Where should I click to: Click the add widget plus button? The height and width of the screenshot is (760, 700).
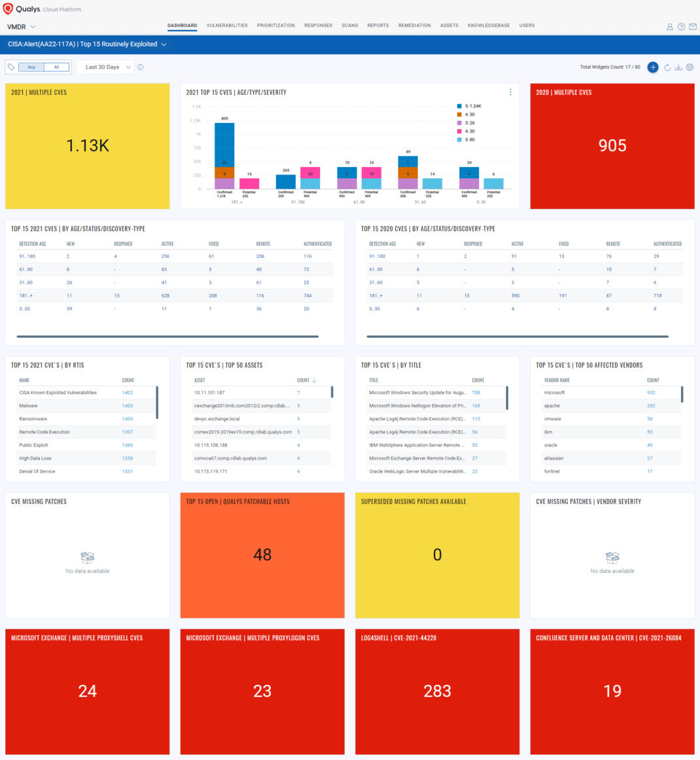pos(652,67)
